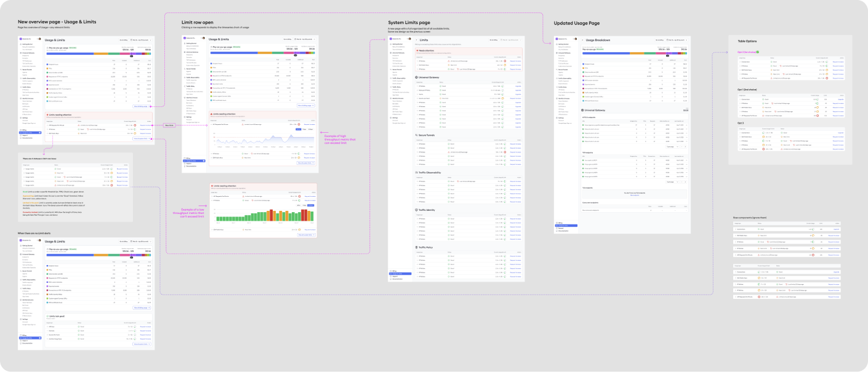The image size is (868, 372).
Task: Open the date range dropdown in Updated Usage frame
Action: coord(677,39)
